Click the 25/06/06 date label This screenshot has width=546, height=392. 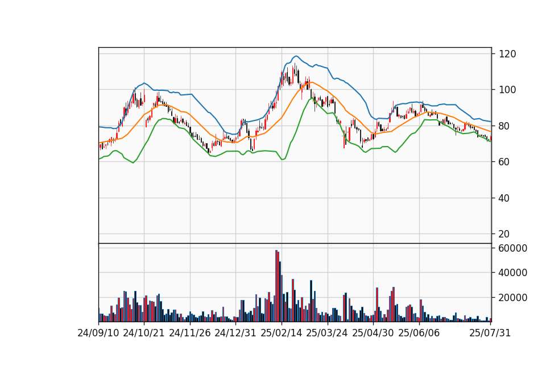pyautogui.click(x=419, y=333)
